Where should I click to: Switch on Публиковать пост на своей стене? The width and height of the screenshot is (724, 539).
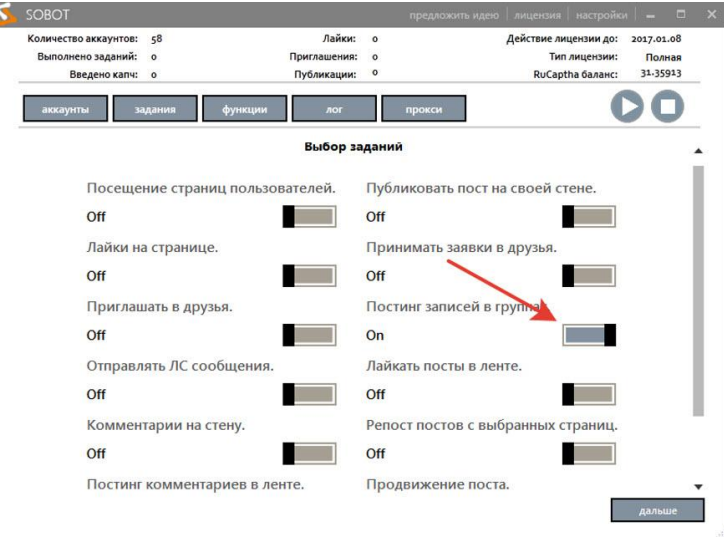(588, 217)
